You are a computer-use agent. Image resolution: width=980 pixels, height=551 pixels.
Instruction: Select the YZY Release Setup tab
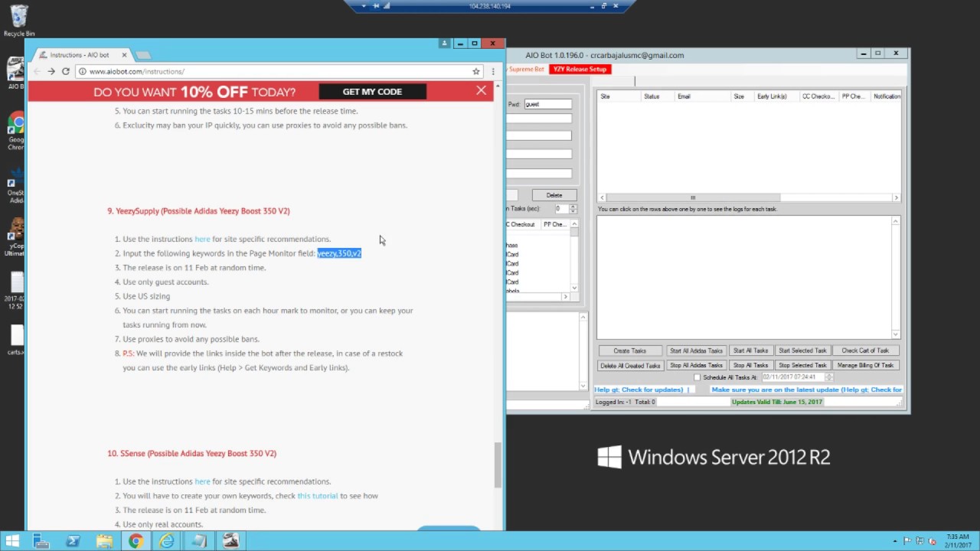[580, 69]
